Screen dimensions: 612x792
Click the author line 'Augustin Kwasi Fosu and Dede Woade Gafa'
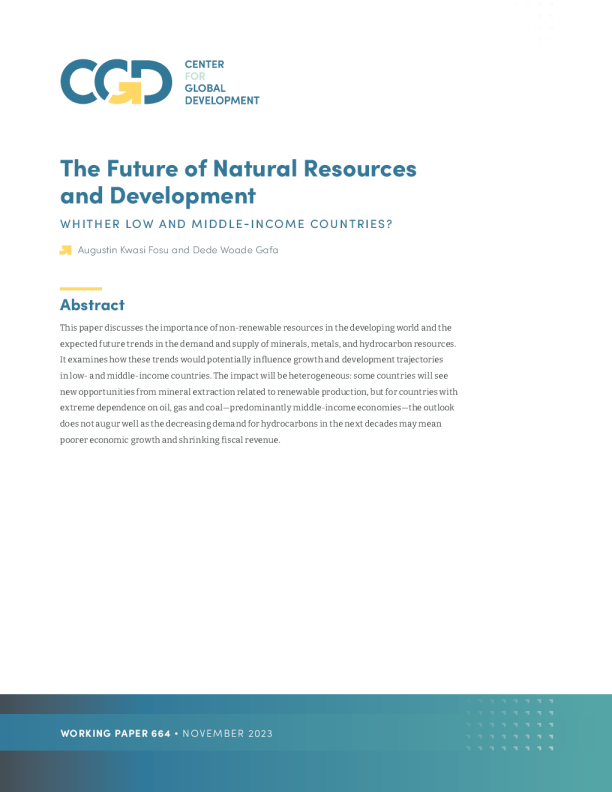tap(178, 250)
